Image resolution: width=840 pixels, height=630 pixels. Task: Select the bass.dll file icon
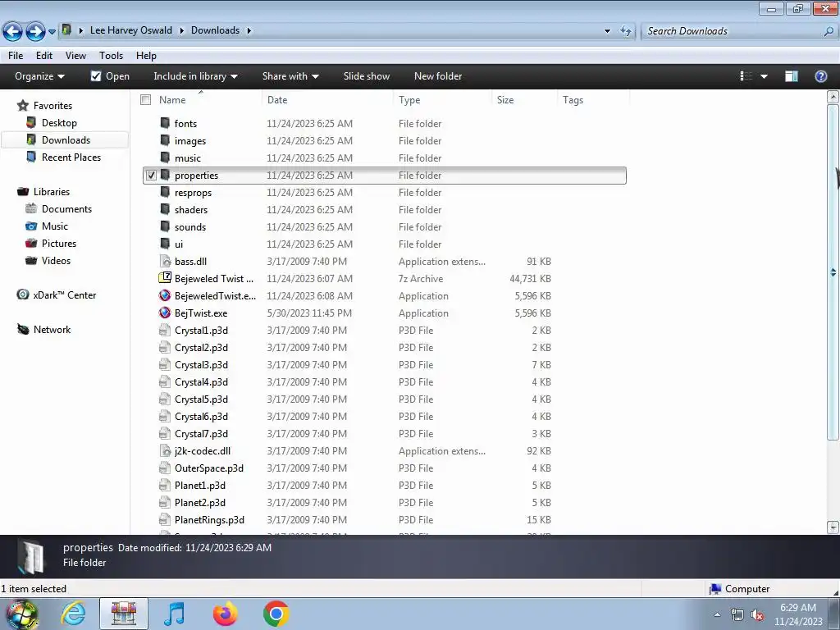165,262
